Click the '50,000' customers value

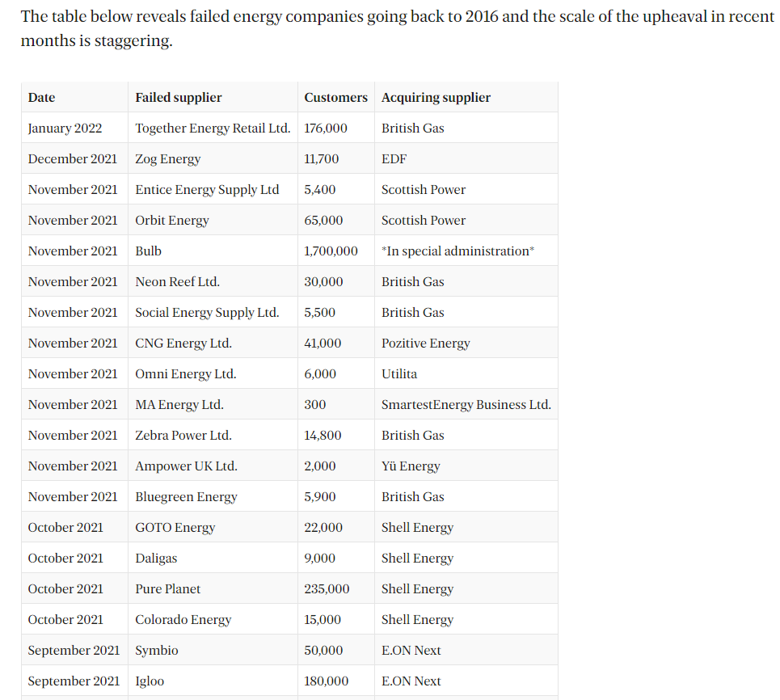[323, 651]
